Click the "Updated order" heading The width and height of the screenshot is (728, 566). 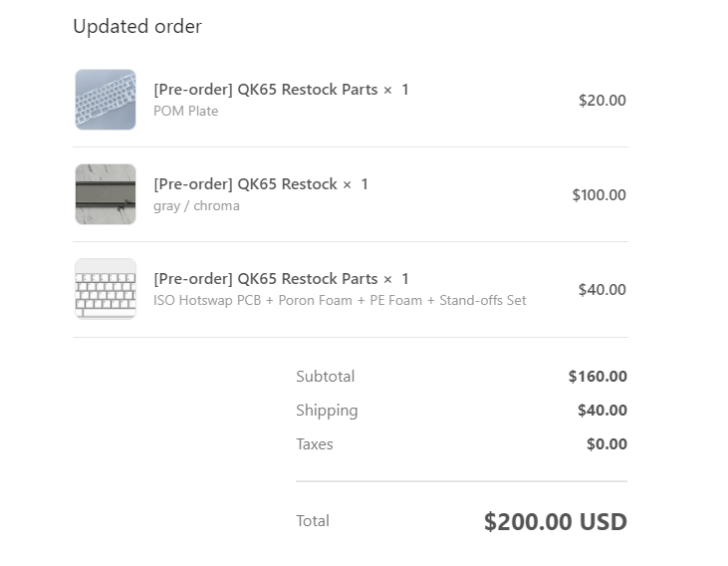click(x=137, y=27)
